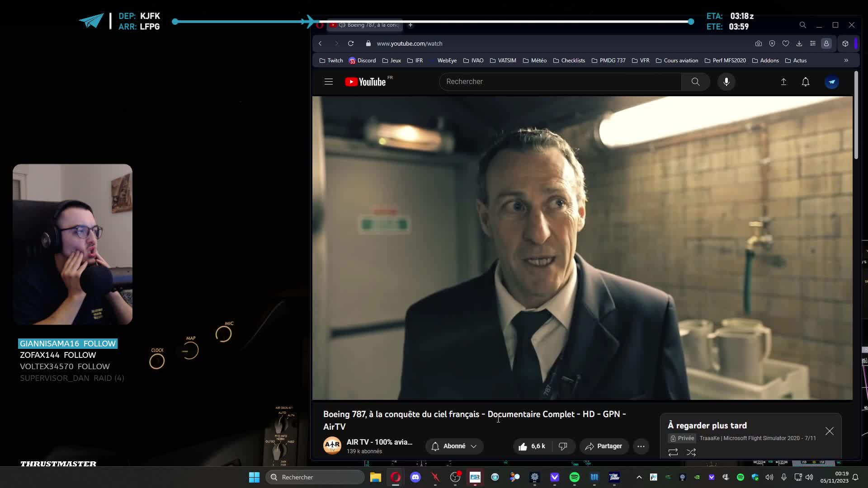The height and width of the screenshot is (488, 868).
Task: Show hidden system tray icons chevron
Action: 639,477
